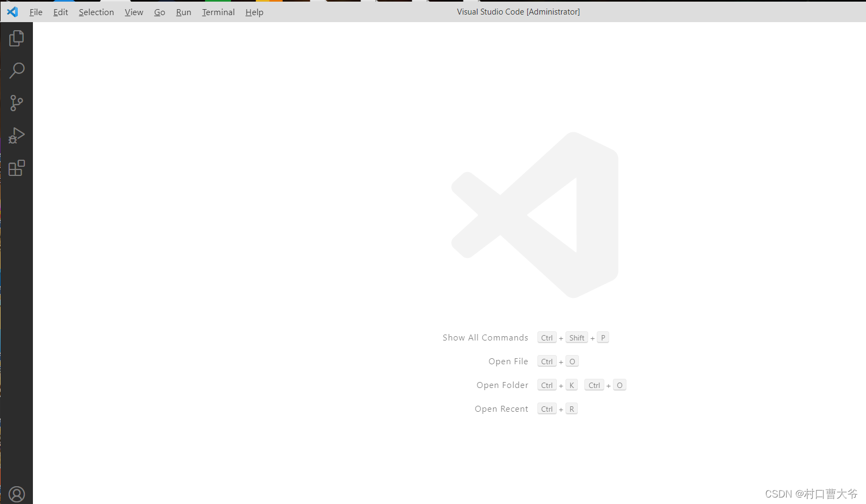Open the Extensions view icon
This screenshot has width=866, height=504.
(x=17, y=168)
